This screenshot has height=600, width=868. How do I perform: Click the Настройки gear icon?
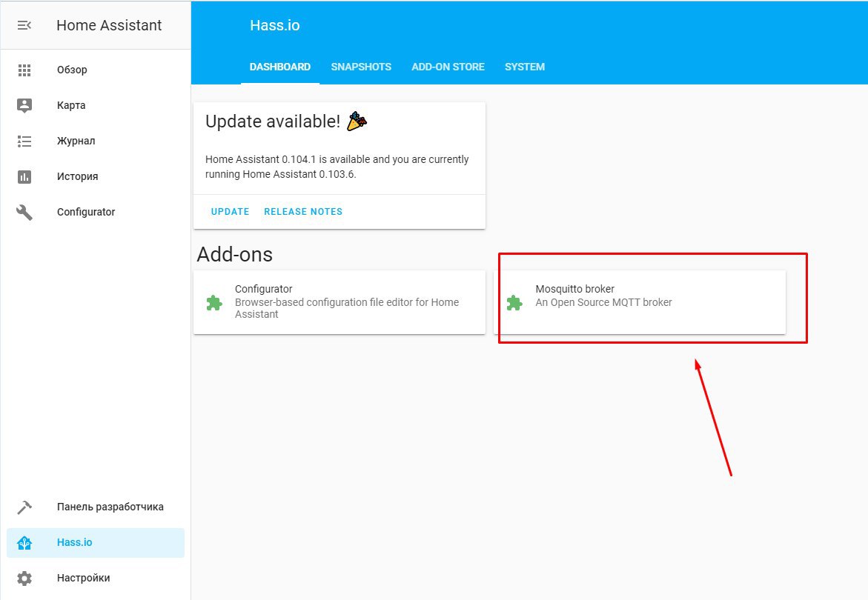click(24, 579)
